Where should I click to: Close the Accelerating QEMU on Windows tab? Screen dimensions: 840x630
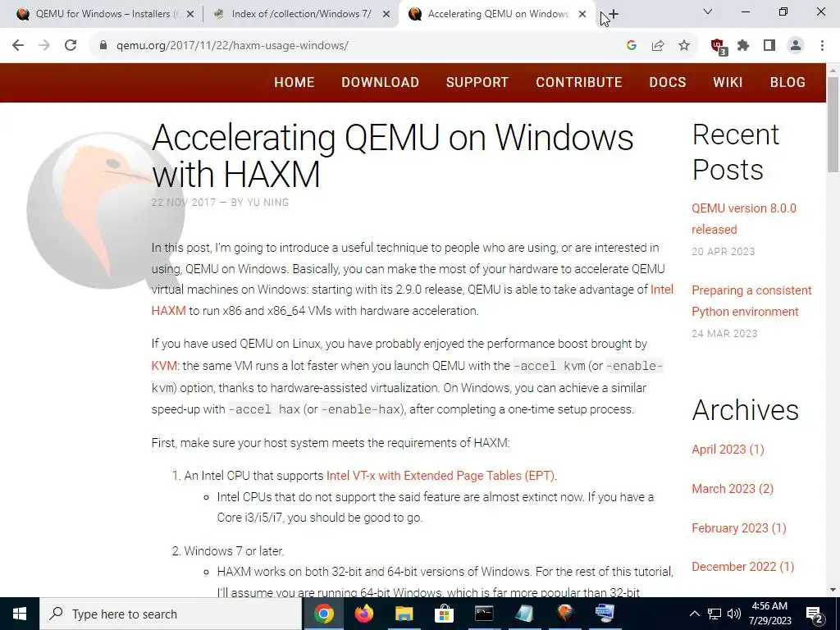[x=582, y=15]
